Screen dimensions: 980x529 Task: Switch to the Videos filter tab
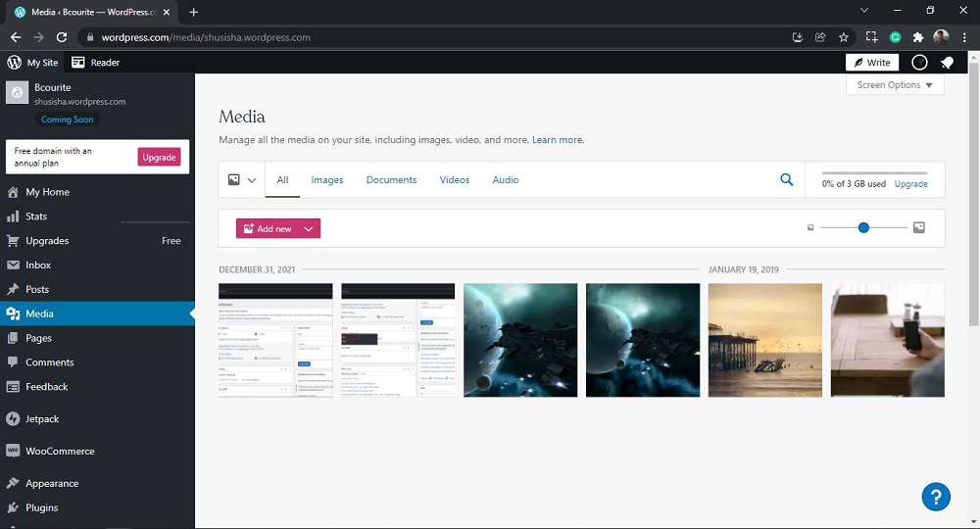tap(455, 180)
